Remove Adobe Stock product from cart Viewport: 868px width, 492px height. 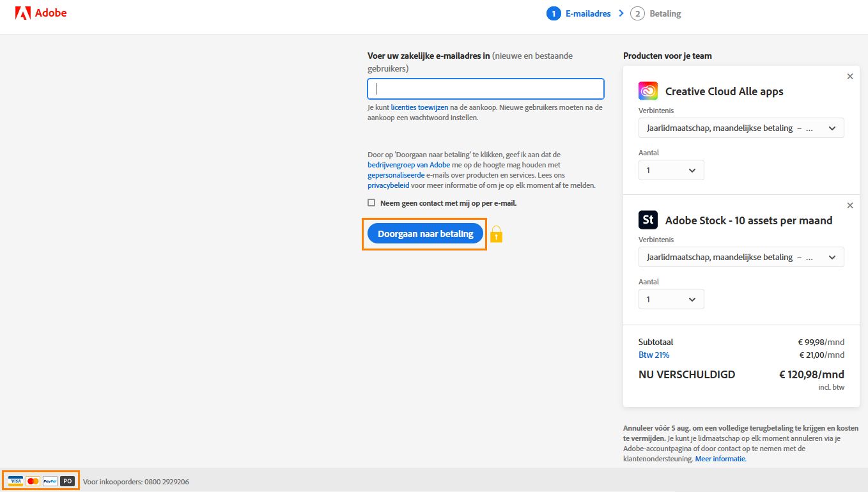pos(849,206)
